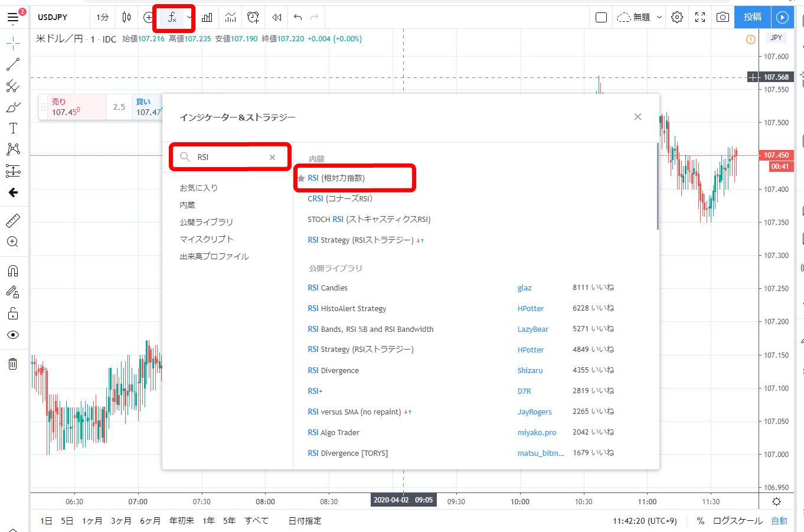804x532 pixels.
Task: Select the crosshair cursor tool
Action: pyautogui.click(x=13, y=43)
